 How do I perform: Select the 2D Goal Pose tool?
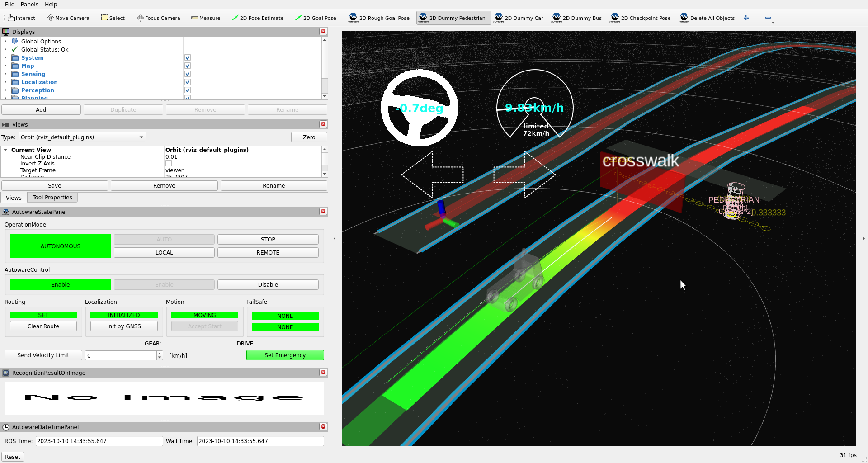coord(316,18)
